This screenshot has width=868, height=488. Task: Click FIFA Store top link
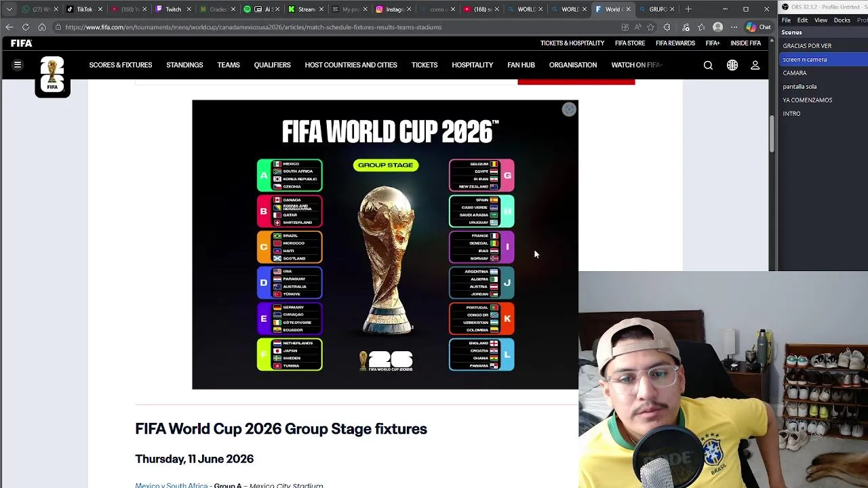[630, 43]
